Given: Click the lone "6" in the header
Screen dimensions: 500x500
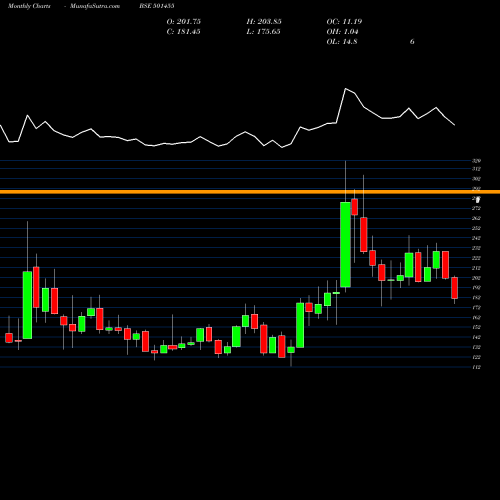Looking at the screenshot, I should point(412,42).
